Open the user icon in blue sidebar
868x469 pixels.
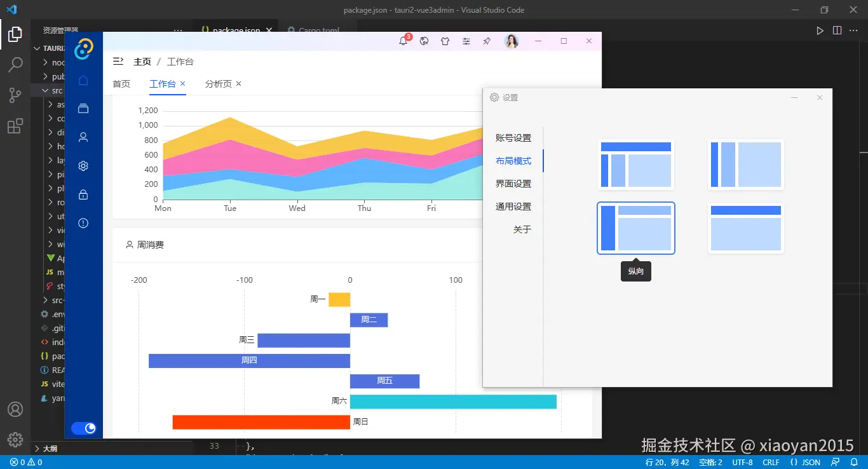[83, 137]
